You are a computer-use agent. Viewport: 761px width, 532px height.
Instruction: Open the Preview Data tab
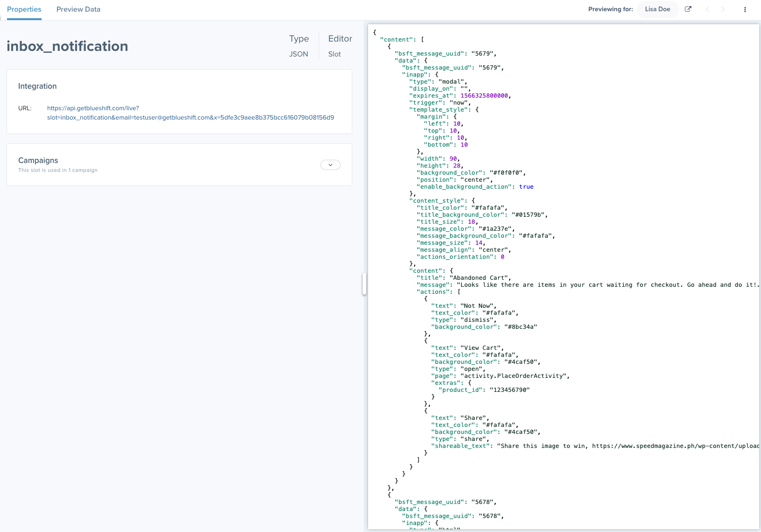pos(78,9)
